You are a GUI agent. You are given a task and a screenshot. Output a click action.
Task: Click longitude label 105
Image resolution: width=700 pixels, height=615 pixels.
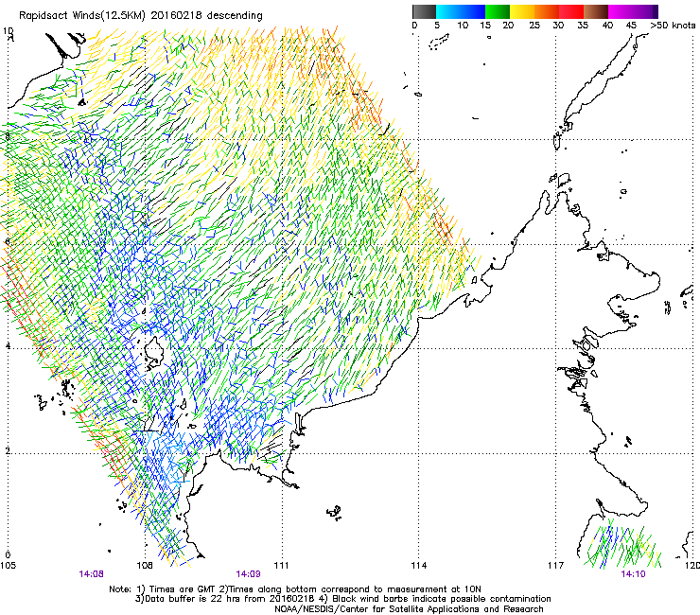[8, 566]
